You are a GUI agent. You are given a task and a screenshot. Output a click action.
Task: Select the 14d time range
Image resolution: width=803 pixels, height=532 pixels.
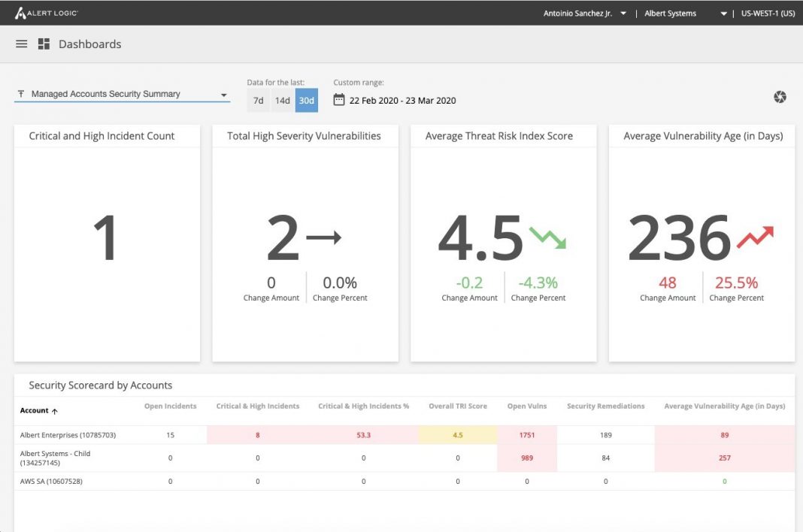pos(281,100)
